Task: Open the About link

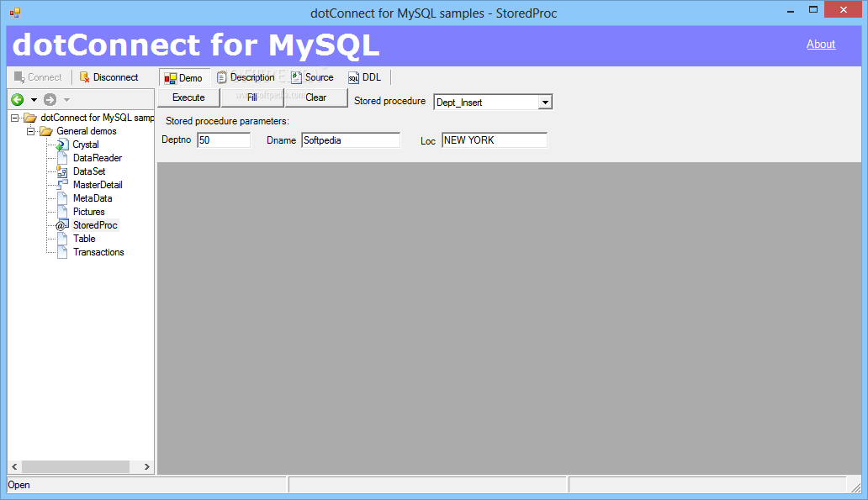Action: click(820, 45)
